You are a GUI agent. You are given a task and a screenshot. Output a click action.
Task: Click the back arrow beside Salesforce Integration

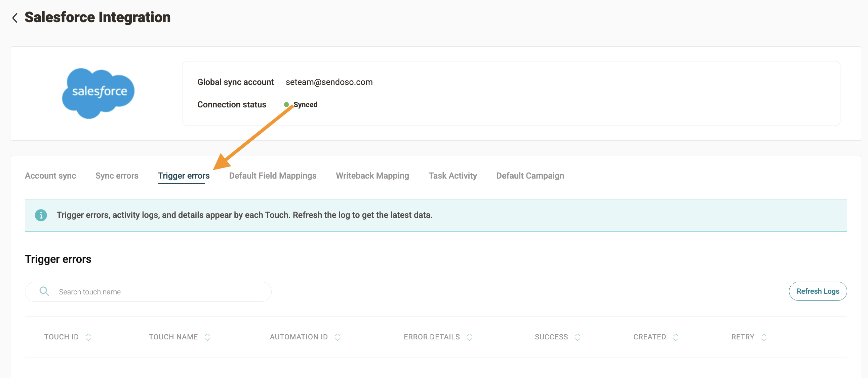(15, 18)
